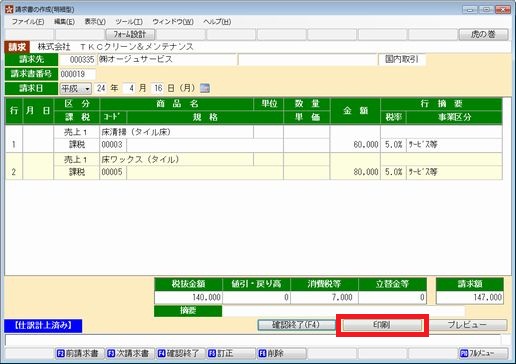Viewport: 516px width, 364px height.
Task: Select product name 床清掃（タイル床）
Action: [x=176, y=132]
